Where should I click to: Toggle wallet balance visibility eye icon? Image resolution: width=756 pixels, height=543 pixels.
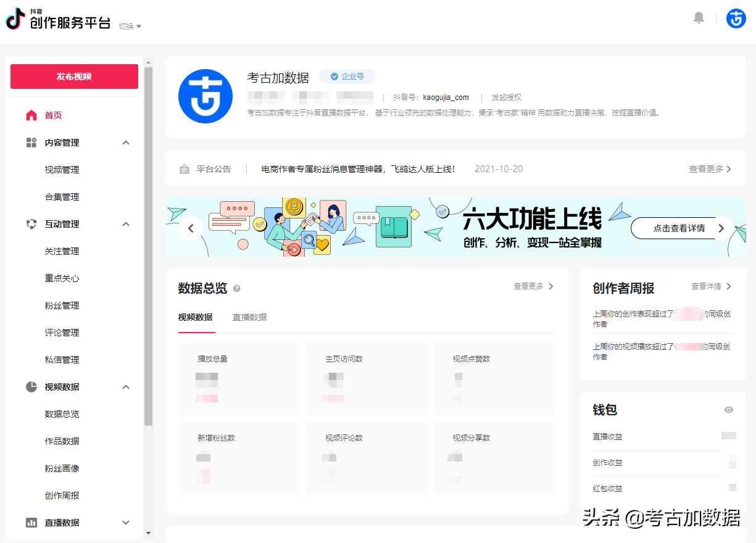point(729,410)
